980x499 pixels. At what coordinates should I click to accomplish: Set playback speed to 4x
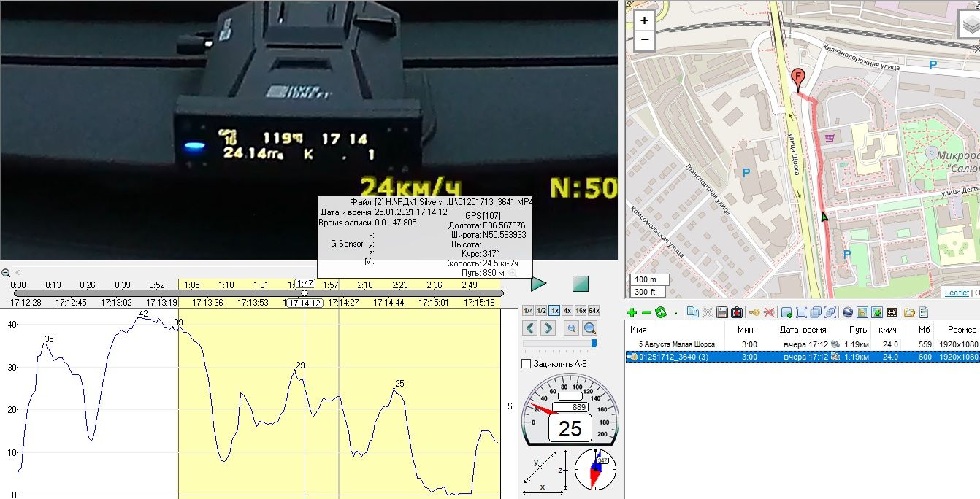tap(567, 310)
